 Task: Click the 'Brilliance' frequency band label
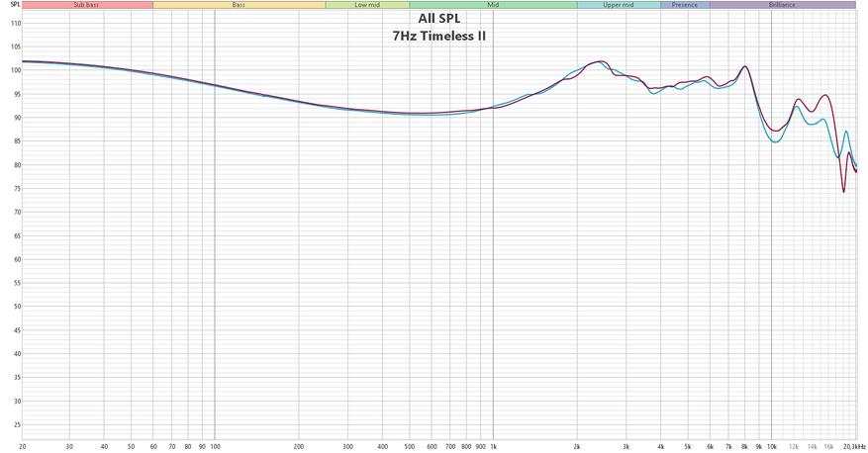click(x=782, y=4)
